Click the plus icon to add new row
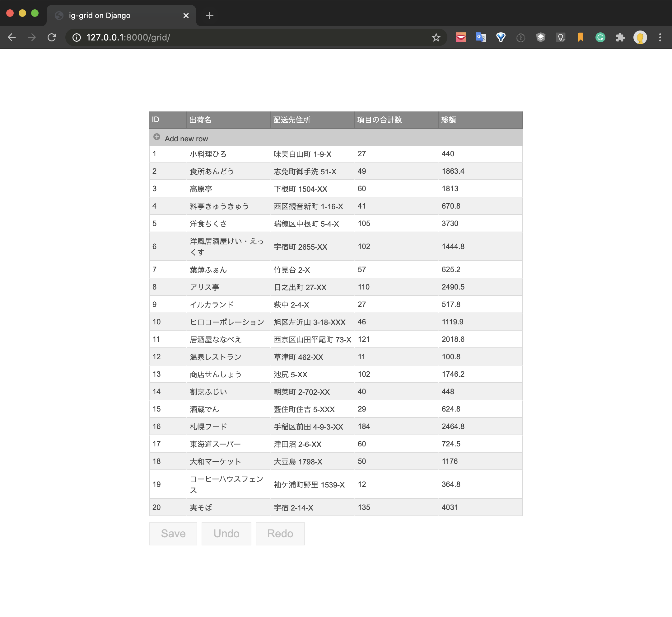 tap(156, 137)
